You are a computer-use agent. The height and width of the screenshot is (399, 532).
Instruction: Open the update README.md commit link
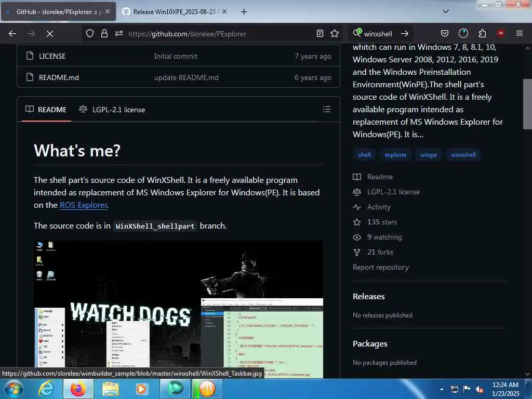(187, 77)
